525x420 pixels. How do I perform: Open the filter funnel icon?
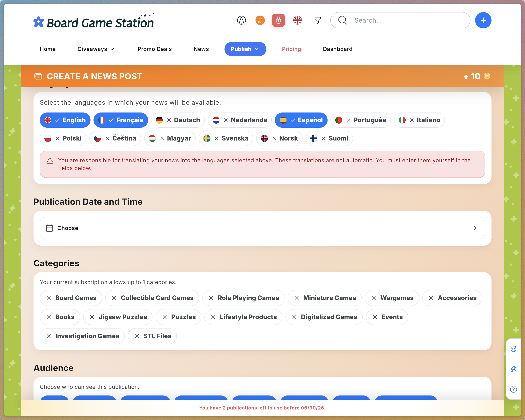click(x=318, y=20)
